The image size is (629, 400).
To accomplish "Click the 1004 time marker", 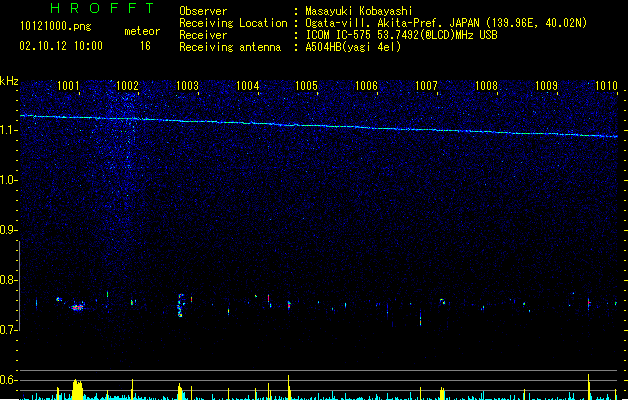I will pyautogui.click(x=248, y=85).
